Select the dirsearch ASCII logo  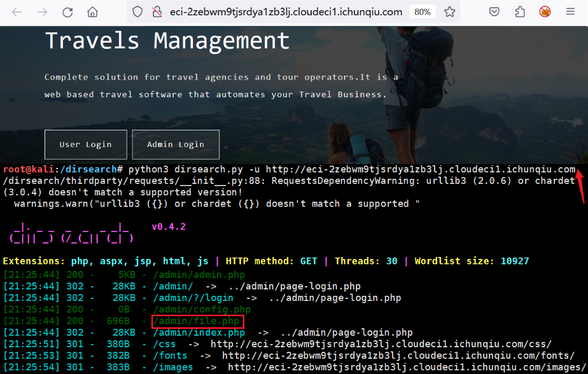point(71,233)
